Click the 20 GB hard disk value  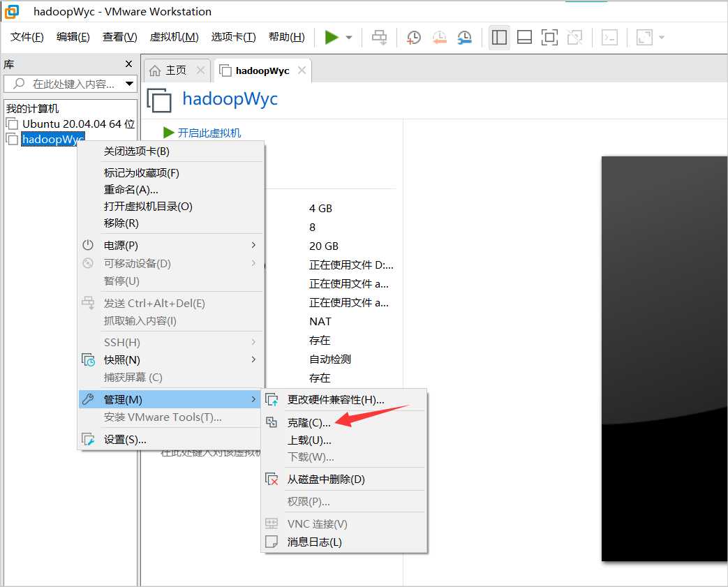click(x=324, y=246)
